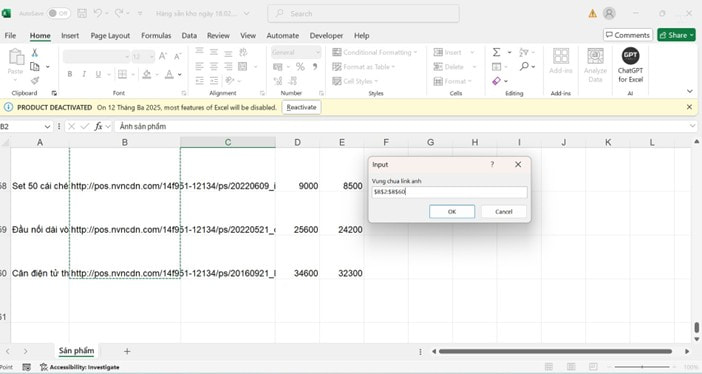Screen dimensions: 702x374
Task: Toggle Bold formatting button
Action: 70,74
